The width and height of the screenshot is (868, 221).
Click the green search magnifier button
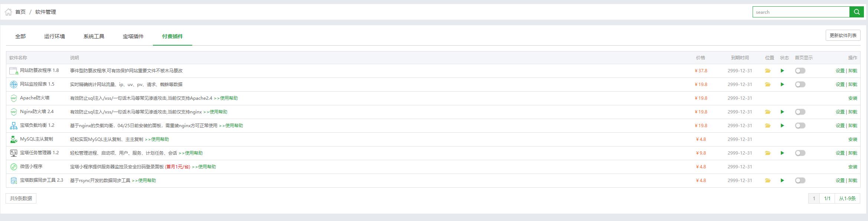point(856,12)
